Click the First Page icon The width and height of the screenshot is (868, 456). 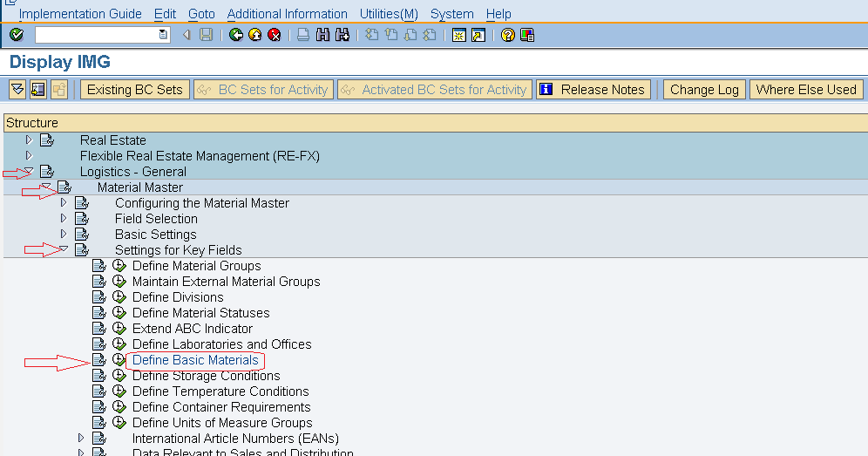[x=372, y=35]
